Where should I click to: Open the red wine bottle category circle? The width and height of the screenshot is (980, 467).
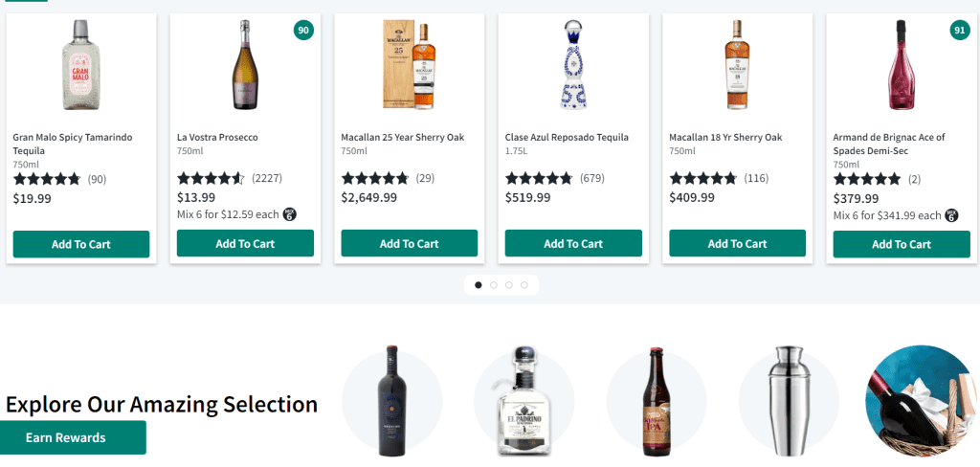392,401
